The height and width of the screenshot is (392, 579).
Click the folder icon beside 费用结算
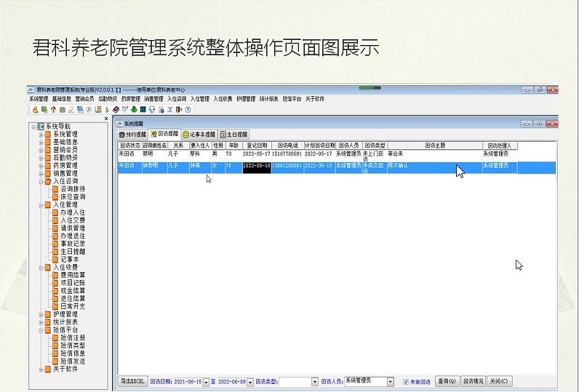(x=55, y=275)
